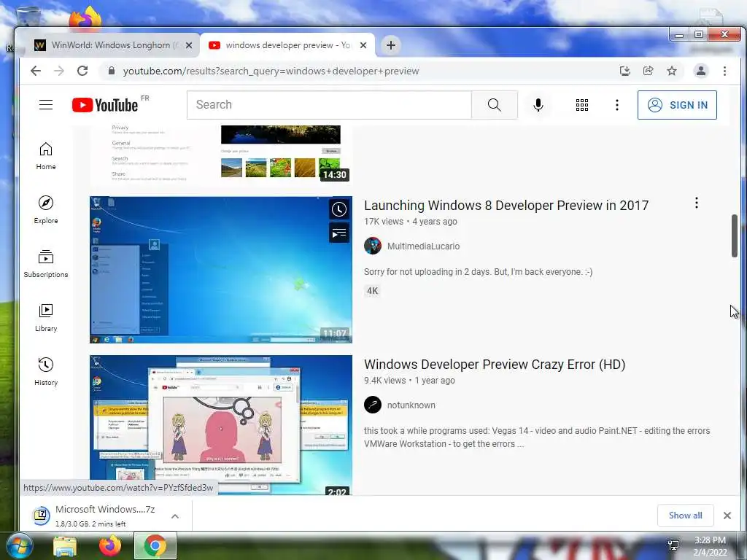Open Windows Developer Preview Crazy Error (HD)

[x=495, y=365]
